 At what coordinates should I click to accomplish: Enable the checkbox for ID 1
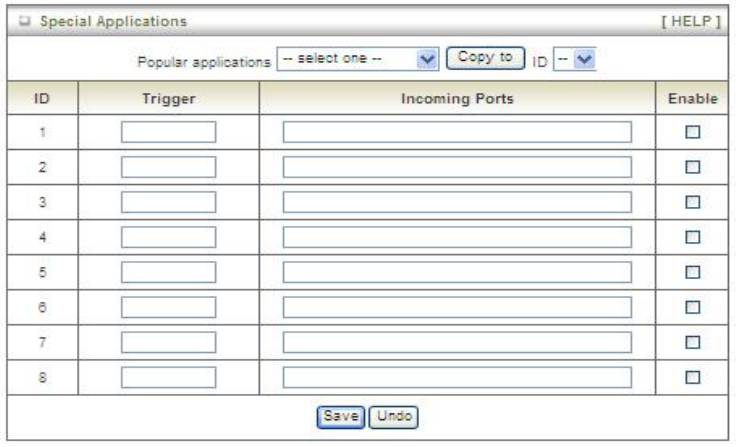point(692,132)
